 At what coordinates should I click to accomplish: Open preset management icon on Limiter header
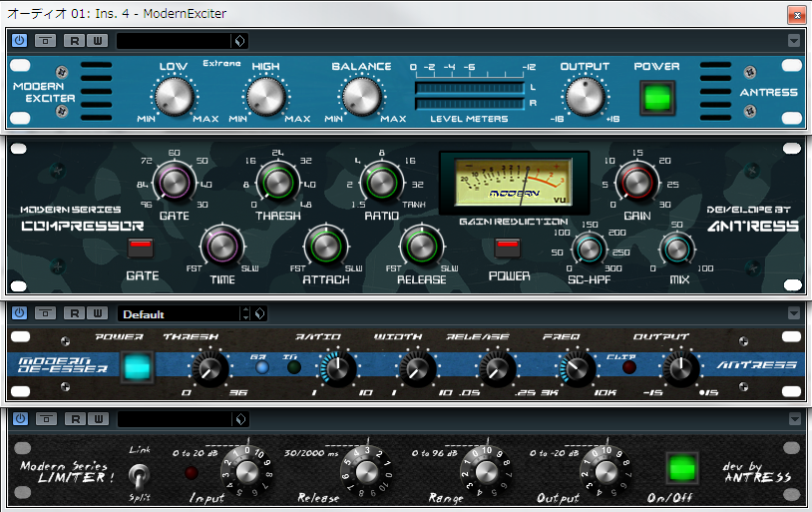[240, 419]
